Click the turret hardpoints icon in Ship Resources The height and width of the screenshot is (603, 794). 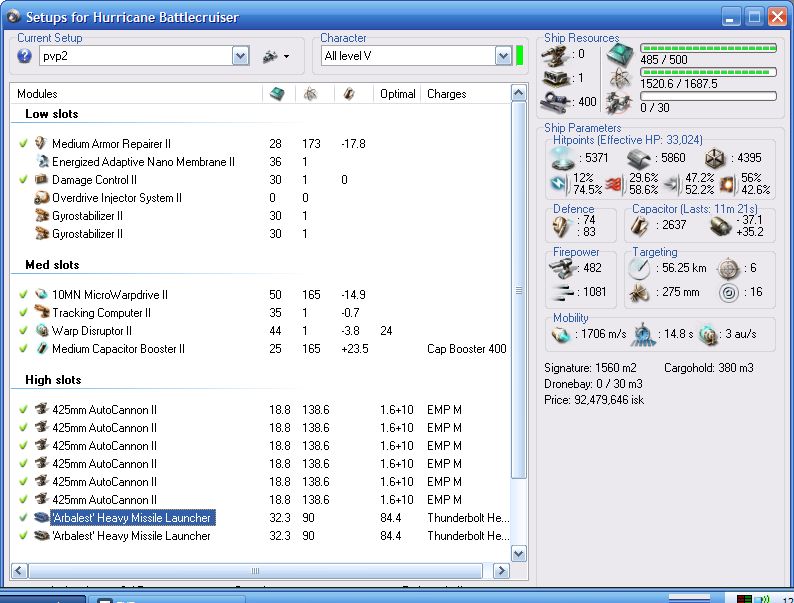554,55
